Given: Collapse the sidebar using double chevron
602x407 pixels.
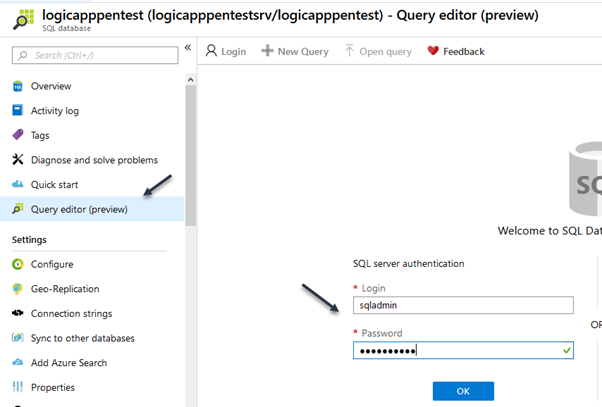Looking at the screenshot, I should coord(188,48).
